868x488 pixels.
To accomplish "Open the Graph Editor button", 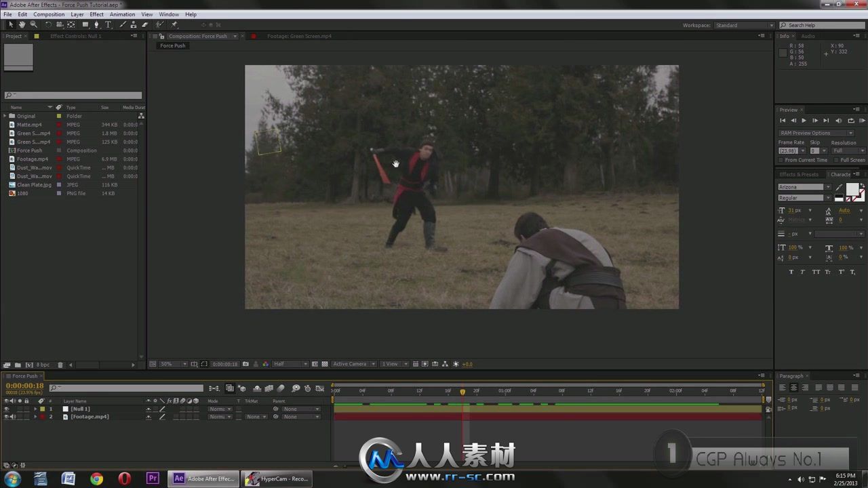I will [319, 388].
